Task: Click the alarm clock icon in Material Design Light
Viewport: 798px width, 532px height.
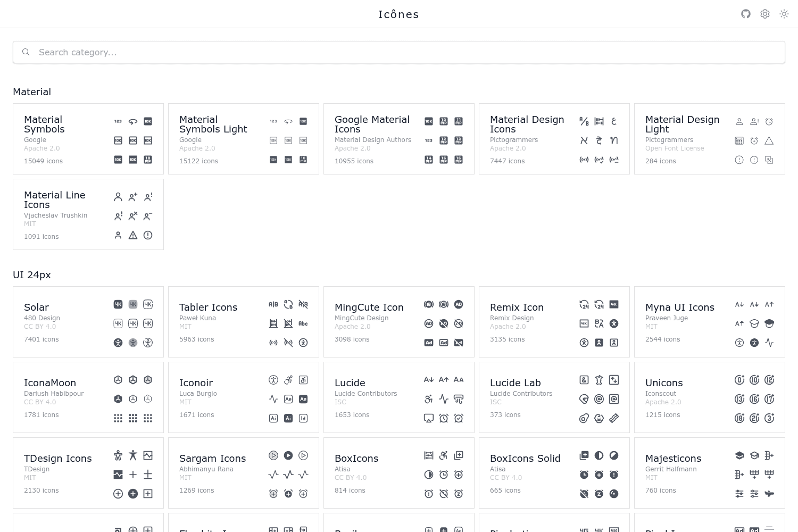Action: point(769,122)
